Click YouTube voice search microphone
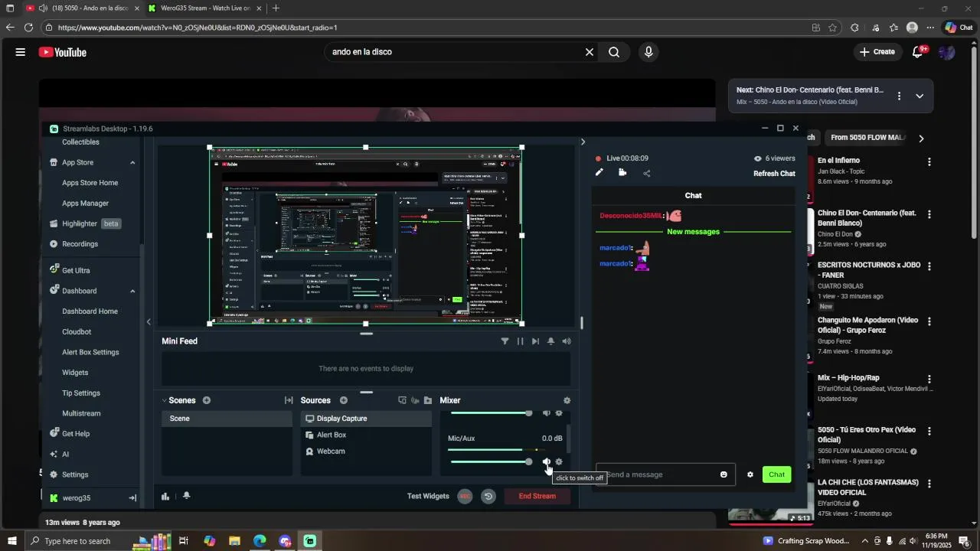The width and height of the screenshot is (980, 551). (x=648, y=52)
